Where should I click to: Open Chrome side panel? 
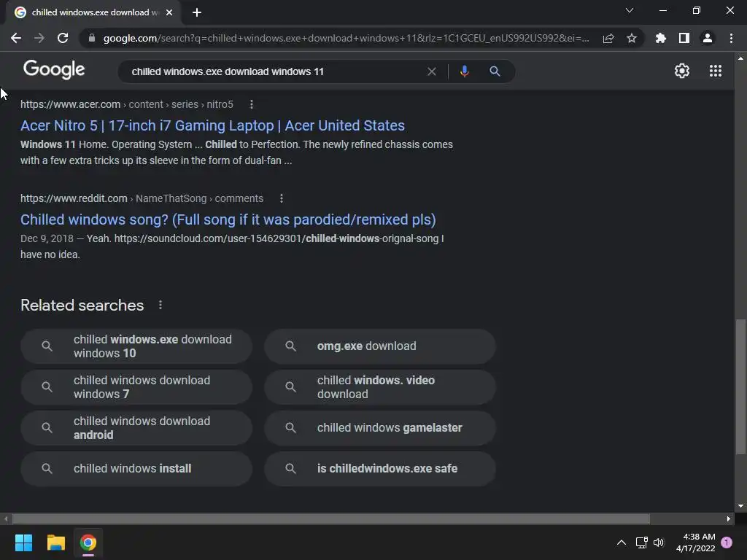684,38
